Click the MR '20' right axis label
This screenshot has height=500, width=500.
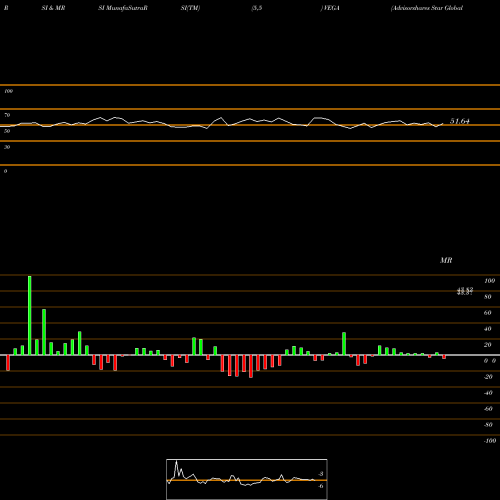pos(488,345)
